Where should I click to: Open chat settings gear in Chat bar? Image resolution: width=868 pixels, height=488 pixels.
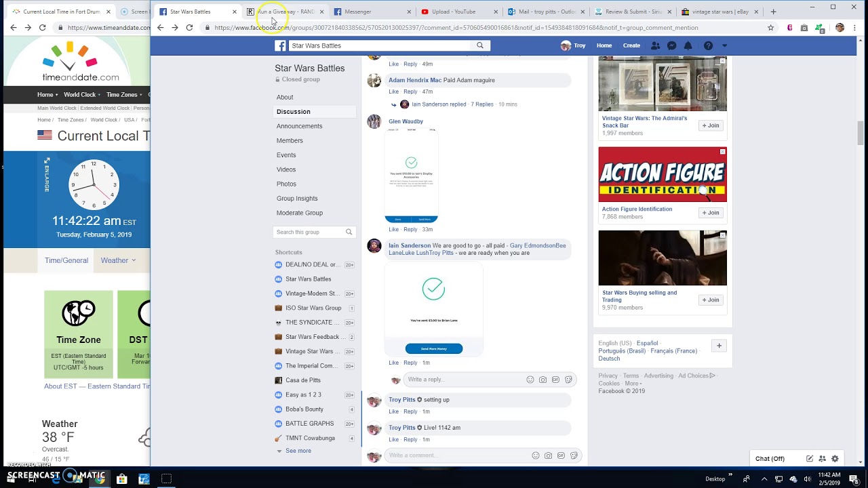835,459
